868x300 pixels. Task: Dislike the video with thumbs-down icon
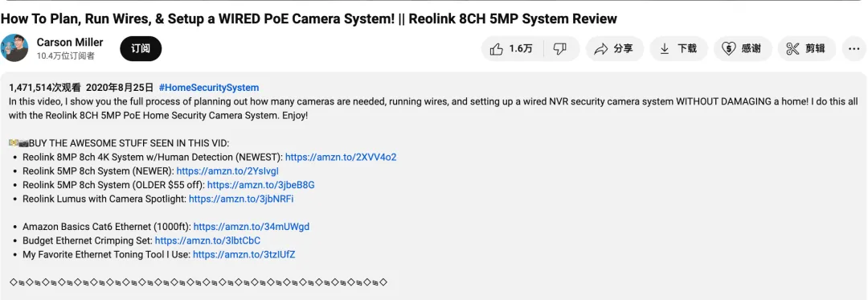click(561, 49)
